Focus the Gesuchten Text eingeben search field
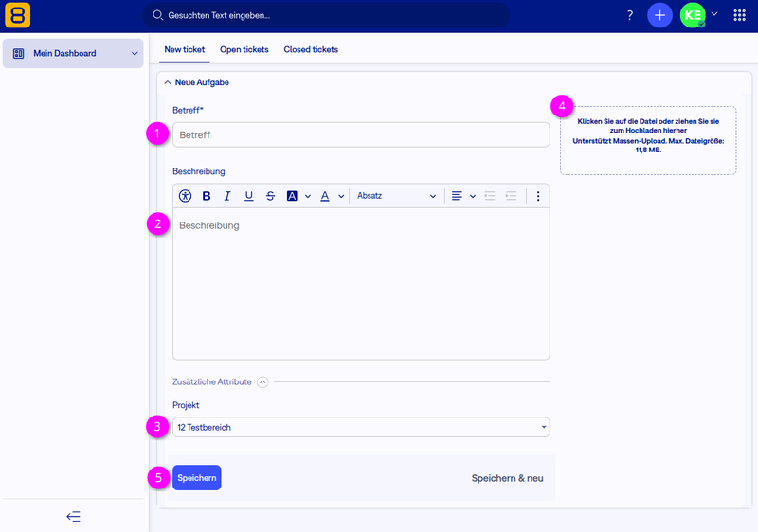 pos(326,15)
